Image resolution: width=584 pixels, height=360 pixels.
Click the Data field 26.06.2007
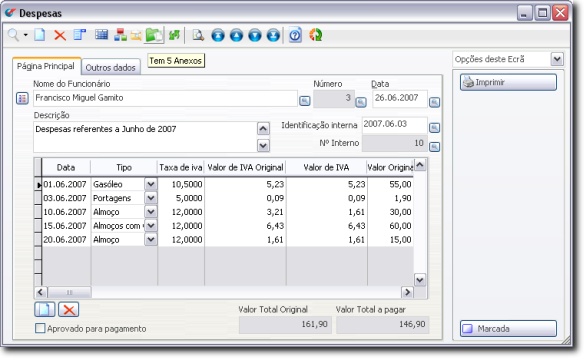click(400, 99)
